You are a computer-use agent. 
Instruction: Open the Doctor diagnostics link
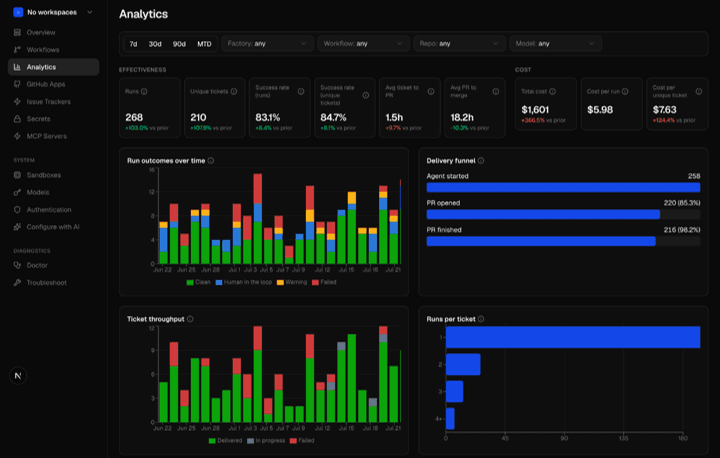click(53, 265)
